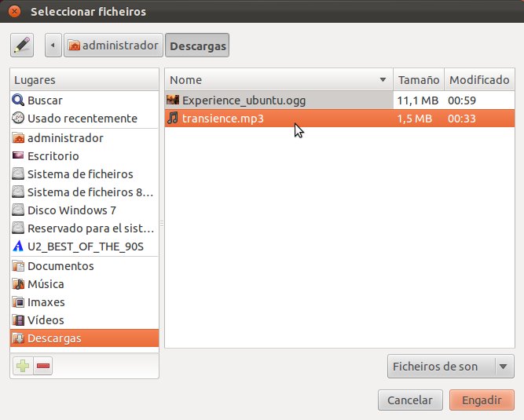Open the Documentos bookmark
This screenshot has height=420, width=524.
tap(85, 266)
